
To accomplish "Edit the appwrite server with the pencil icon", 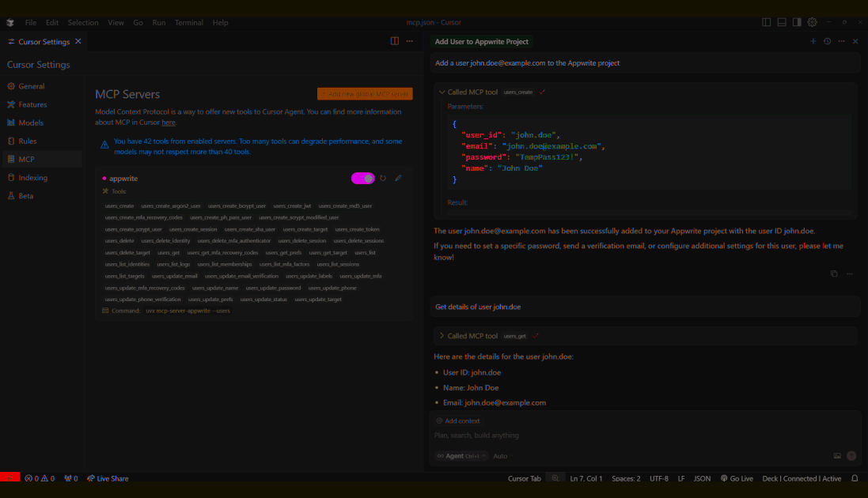I will tap(398, 178).
